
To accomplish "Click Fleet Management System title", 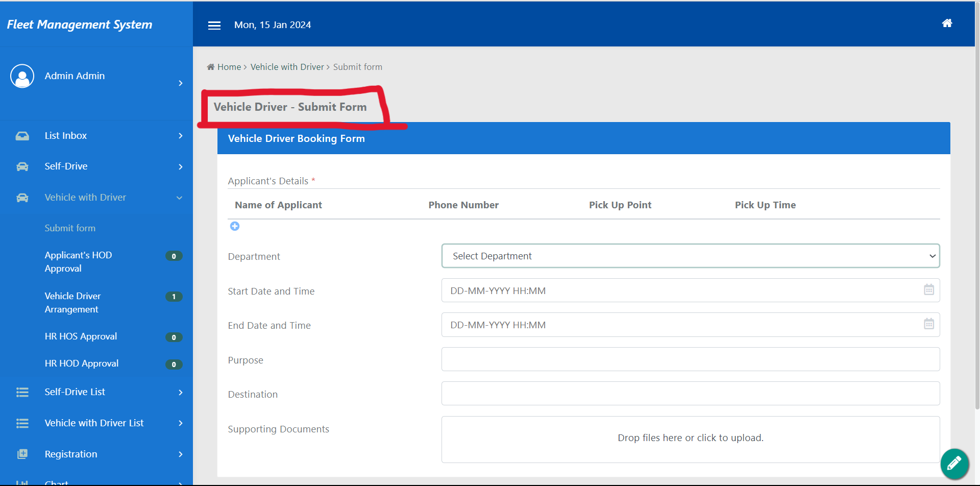I will coord(80,25).
